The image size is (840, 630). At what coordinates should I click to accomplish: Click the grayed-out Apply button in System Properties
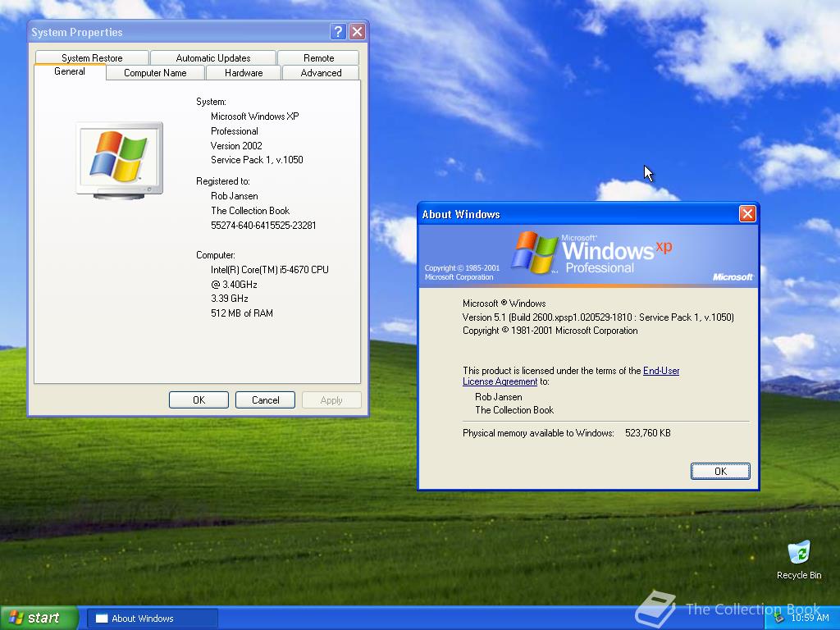tap(331, 400)
